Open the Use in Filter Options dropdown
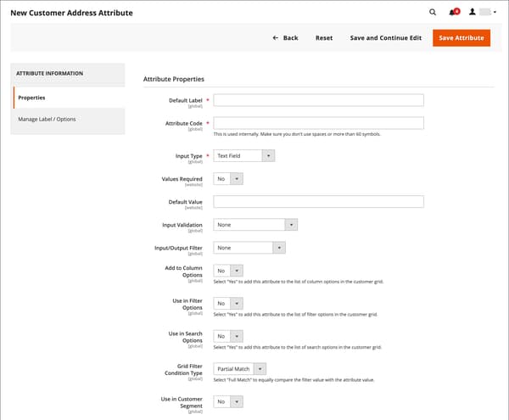 pyautogui.click(x=228, y=304)
